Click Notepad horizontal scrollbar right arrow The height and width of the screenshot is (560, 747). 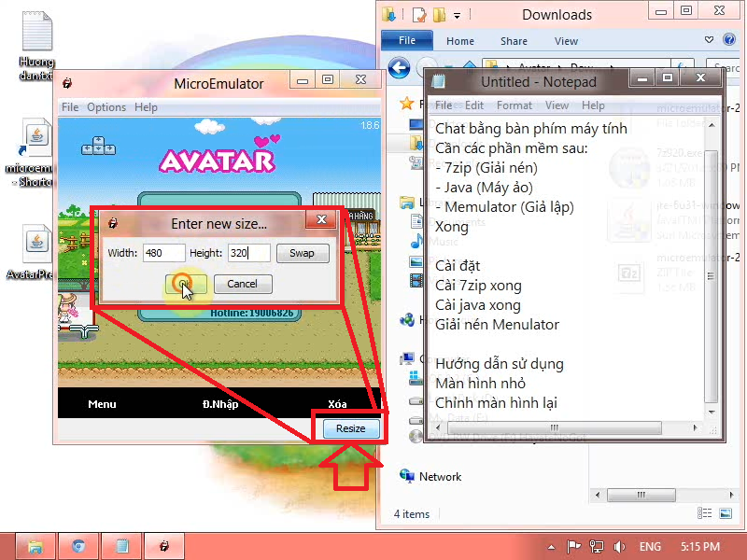click(x=695, y=427)
